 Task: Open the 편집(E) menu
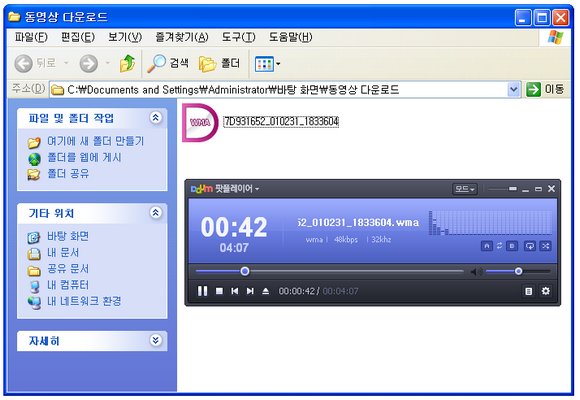click(x=78, y=37)
